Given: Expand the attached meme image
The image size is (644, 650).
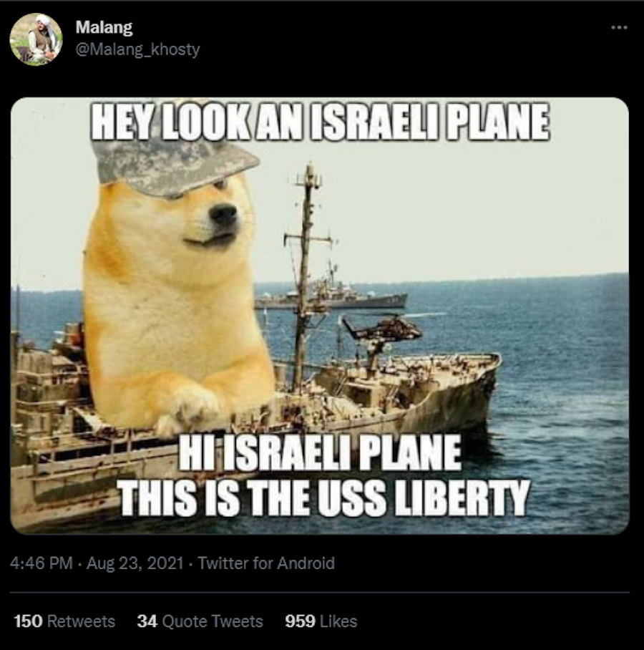Looking at the screenshot, I should 320,316.
